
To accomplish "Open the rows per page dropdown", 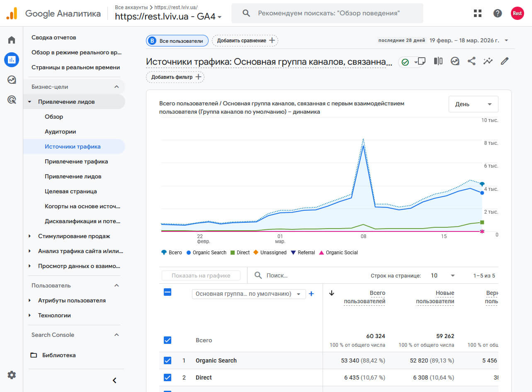I will pyautogui.click(x=443, y=275).
